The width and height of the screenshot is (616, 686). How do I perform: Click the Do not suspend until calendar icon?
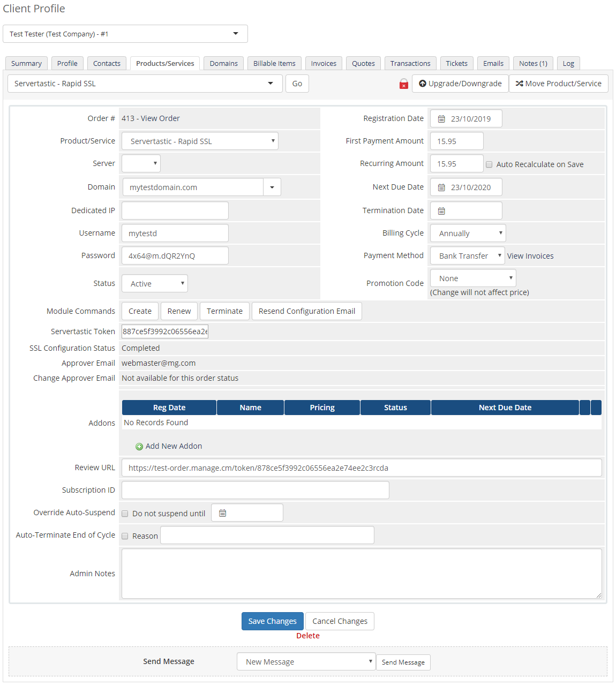[222, 513]
